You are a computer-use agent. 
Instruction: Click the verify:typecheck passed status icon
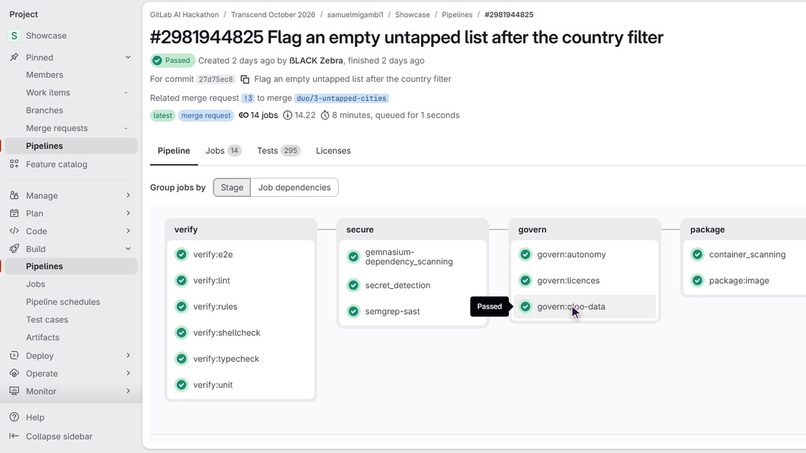[181, 359]
